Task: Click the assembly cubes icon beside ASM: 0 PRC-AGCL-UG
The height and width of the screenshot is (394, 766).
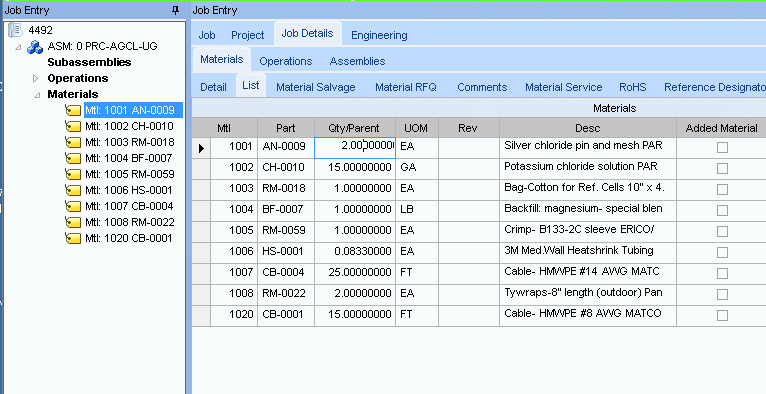Action: pyautogui.click(x=35, y=47)
